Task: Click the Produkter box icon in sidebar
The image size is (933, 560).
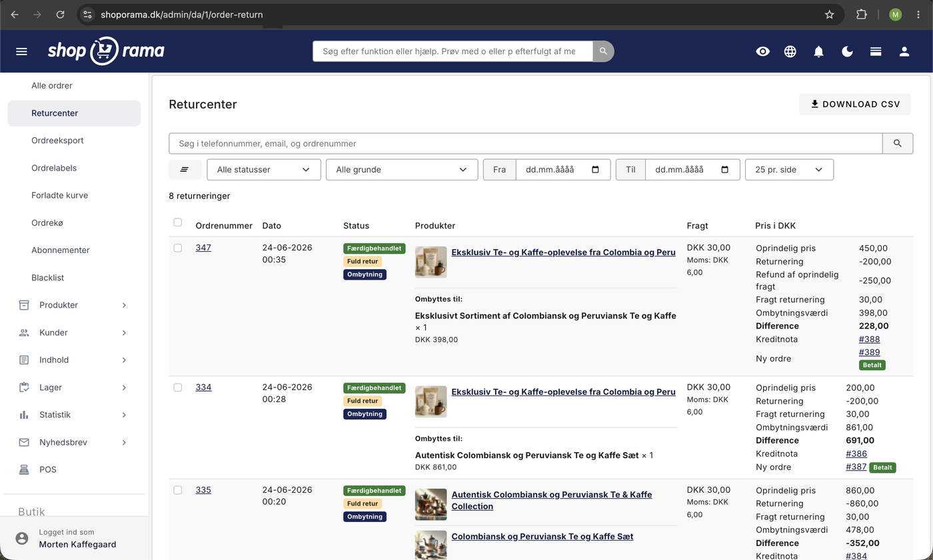Action: (24, 305)
